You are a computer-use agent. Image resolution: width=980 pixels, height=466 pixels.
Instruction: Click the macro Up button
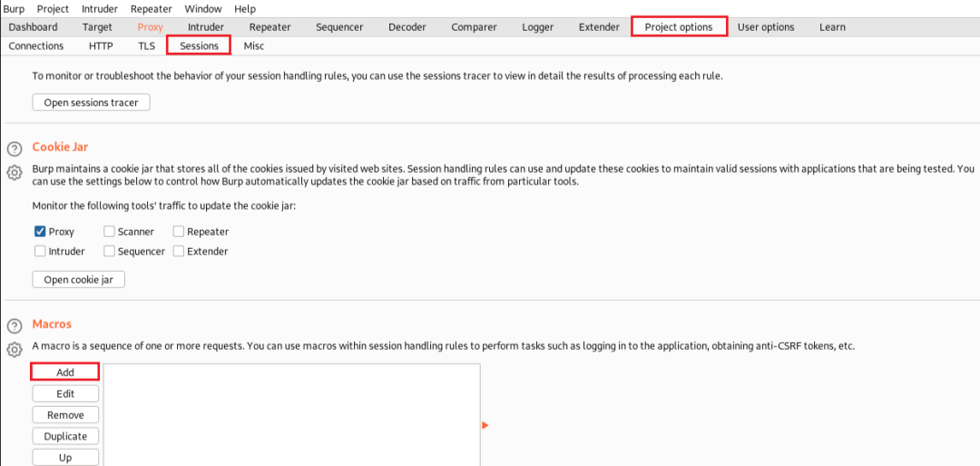pos(65,457)
